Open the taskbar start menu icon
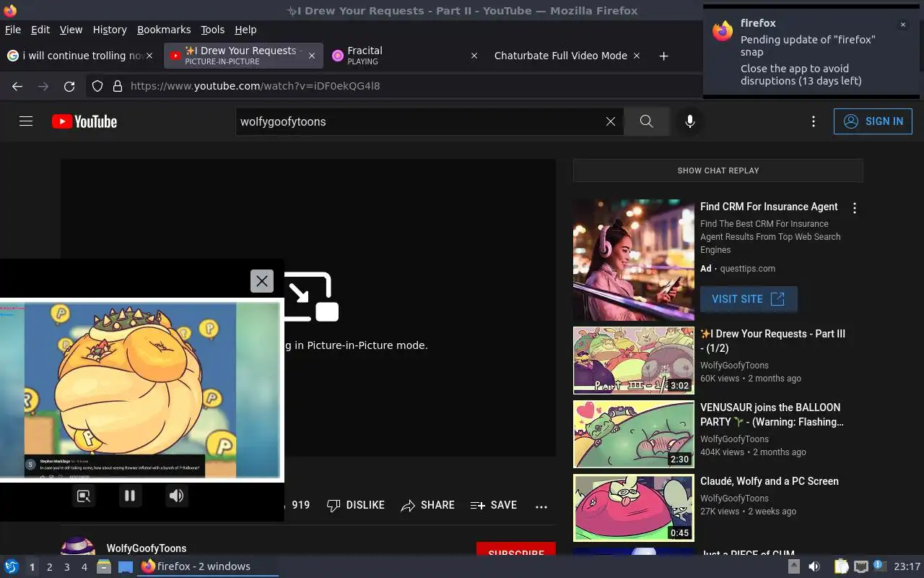Viewport: 924px width, 578px height. 12,566
